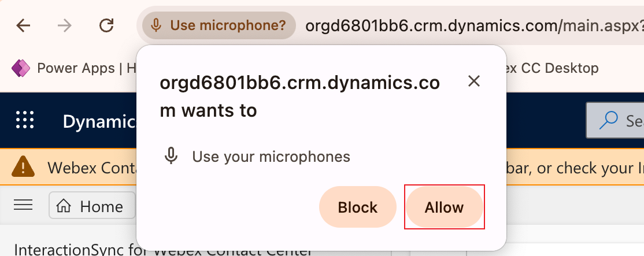
Task: Click the "Use microphone?" address bar chip
Action: (x=219, y=25)
